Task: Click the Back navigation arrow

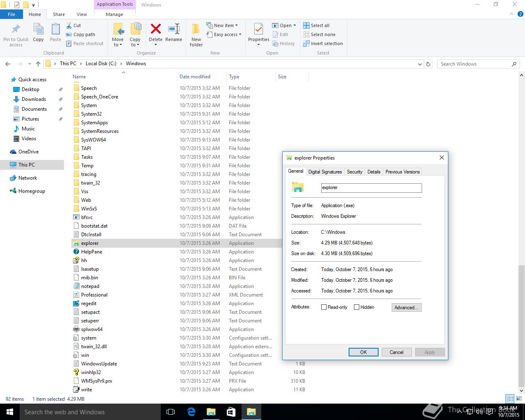Action: coord(8,64)
